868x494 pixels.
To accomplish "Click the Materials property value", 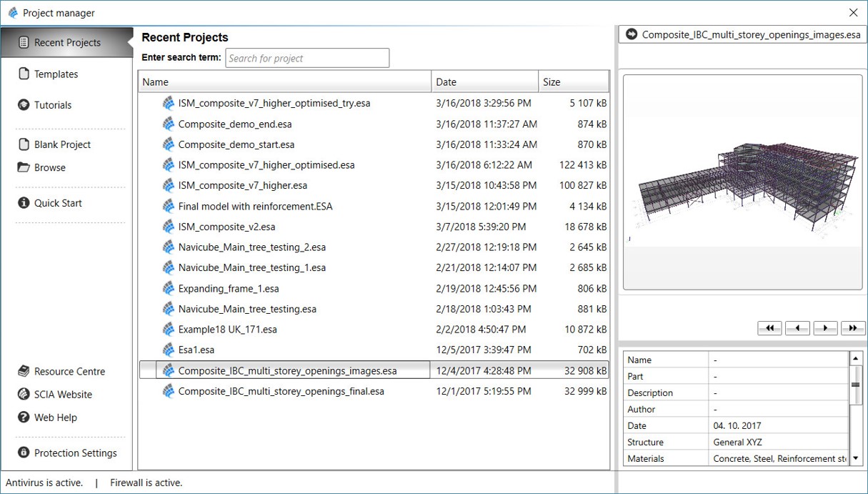I will pyautogui.click(x=780, y=459).
